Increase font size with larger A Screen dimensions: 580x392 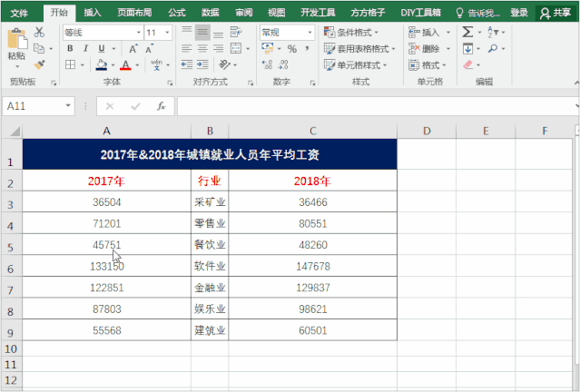pyautogui.click(x=133, y=48)
